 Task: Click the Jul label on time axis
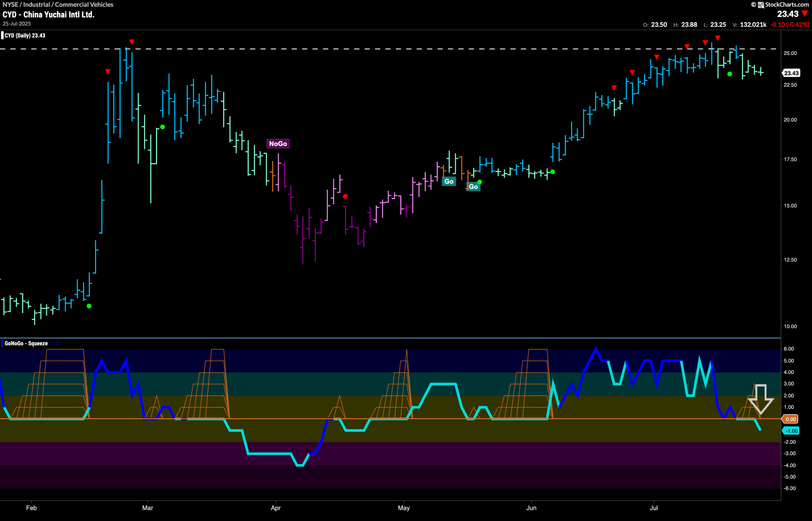click(x=653, y=508)
